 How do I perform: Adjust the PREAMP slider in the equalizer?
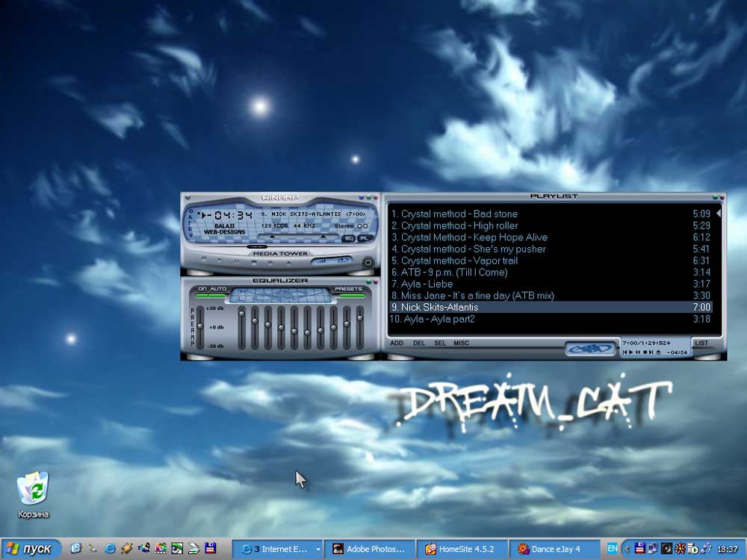click(x=200, y=326)
